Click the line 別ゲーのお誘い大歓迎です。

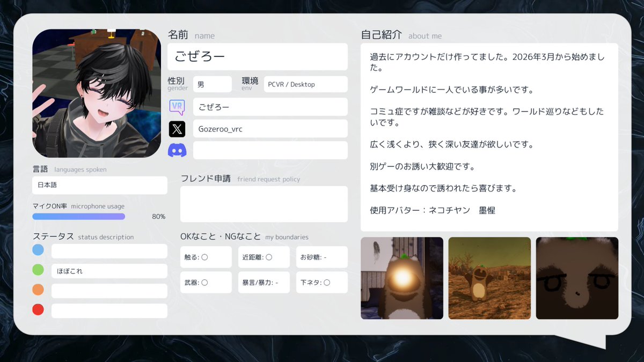coord(422,166)
